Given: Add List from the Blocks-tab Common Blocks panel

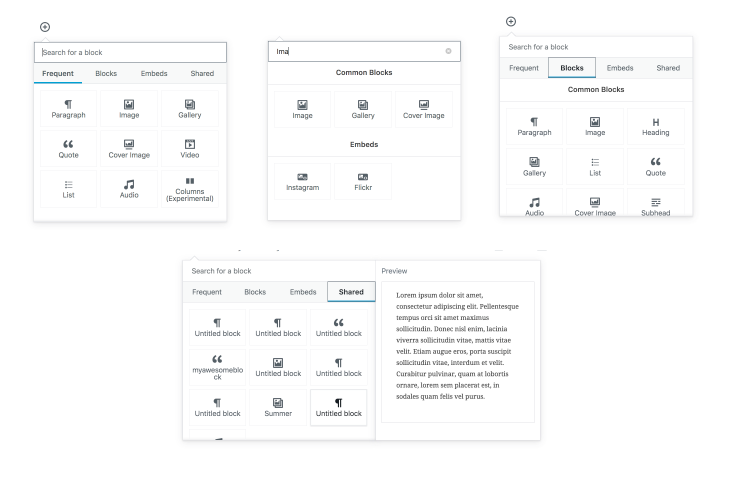Looking at the screenshot, I should (x=595, y=167).
